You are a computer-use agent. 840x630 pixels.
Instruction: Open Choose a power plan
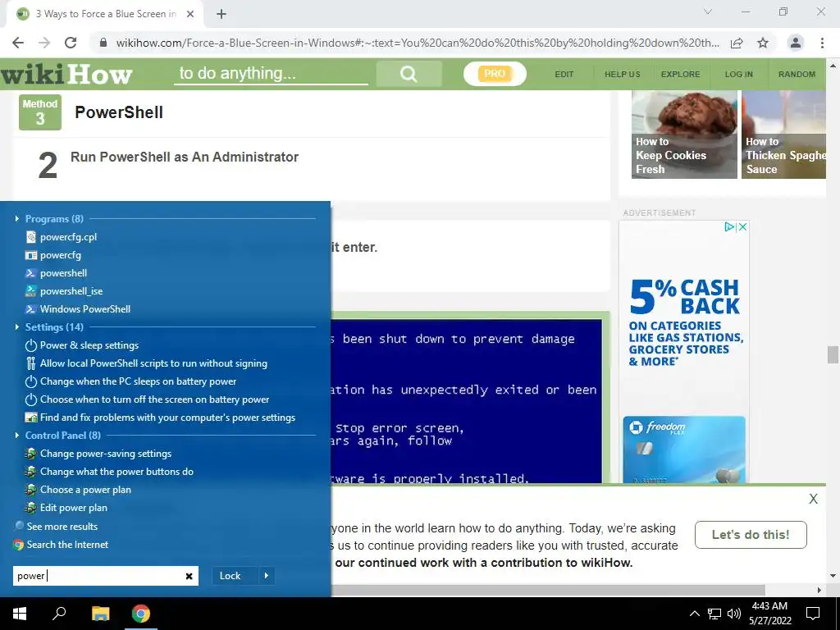pos(78,490)
